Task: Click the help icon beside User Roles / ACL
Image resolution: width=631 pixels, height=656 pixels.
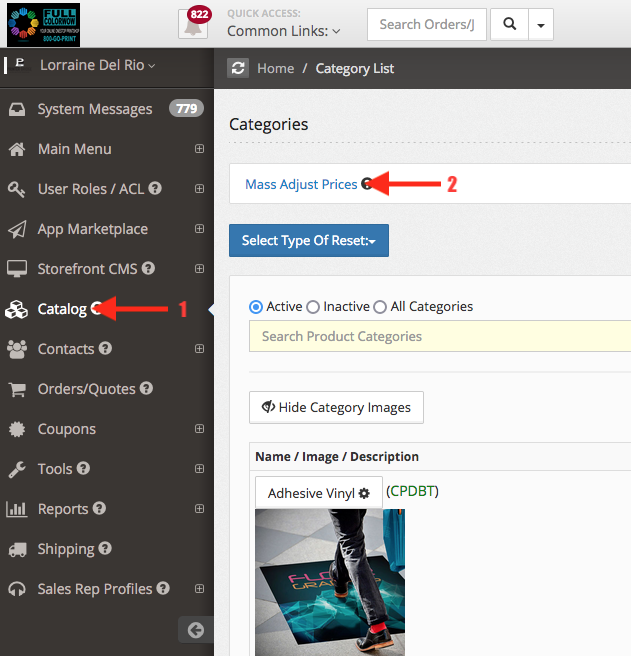Action: click(155, 189)
